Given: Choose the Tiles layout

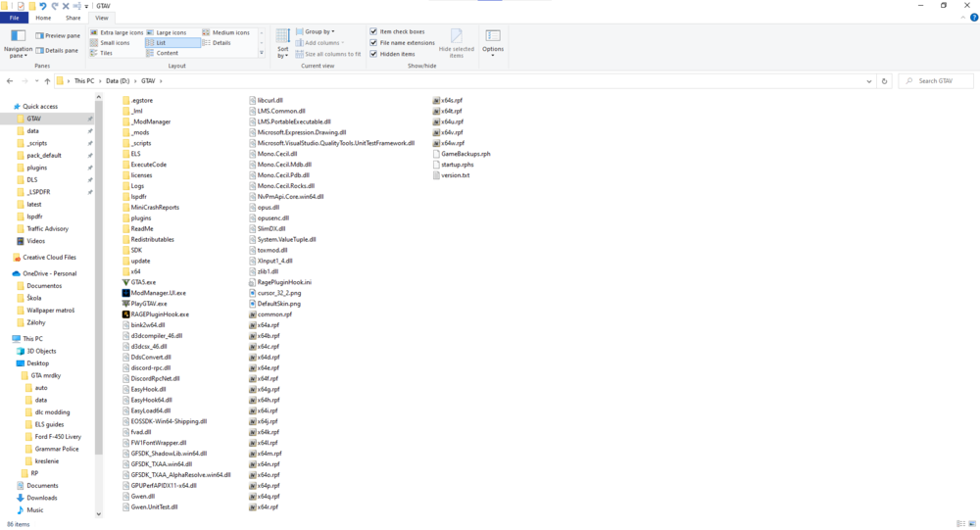Looking at the screenshot, I should [101, 53].
